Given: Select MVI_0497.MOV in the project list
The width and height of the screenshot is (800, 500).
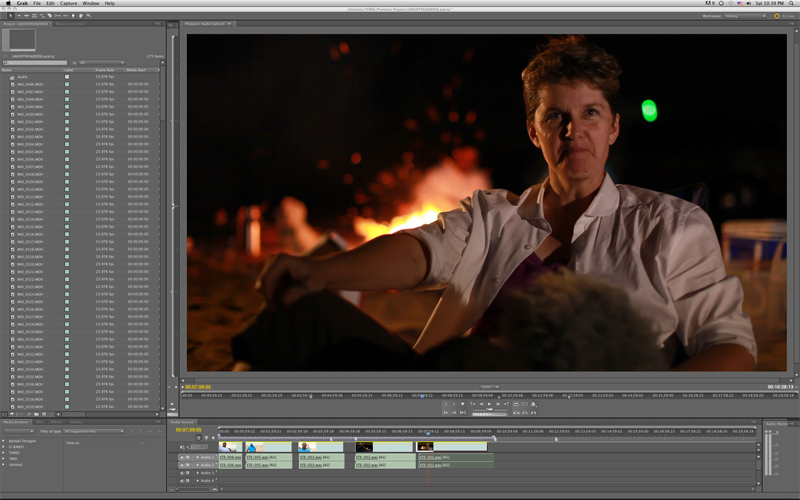Looking at the screenshot, I should click(x=30, y=91).
